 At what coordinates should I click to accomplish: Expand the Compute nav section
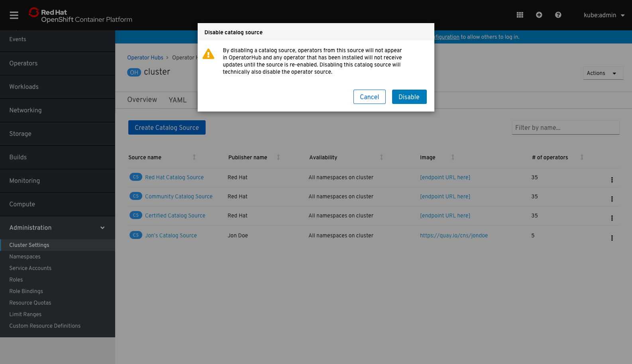(x=57, y=204)
